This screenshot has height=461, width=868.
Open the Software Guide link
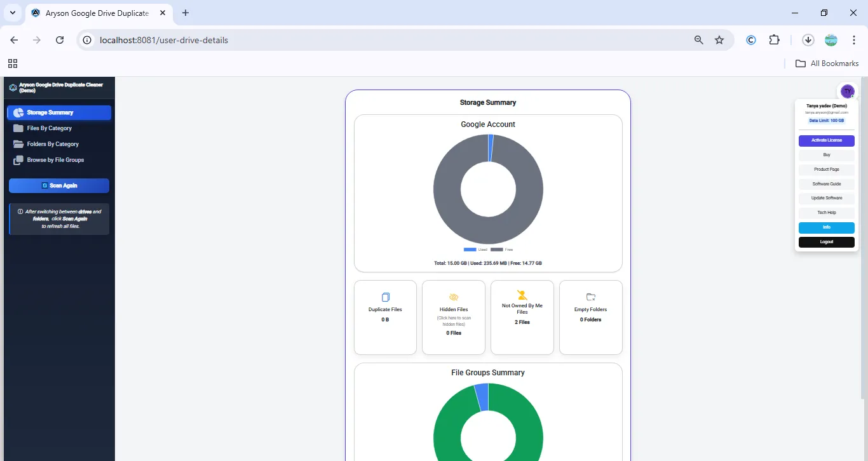(x=826, y=184)
